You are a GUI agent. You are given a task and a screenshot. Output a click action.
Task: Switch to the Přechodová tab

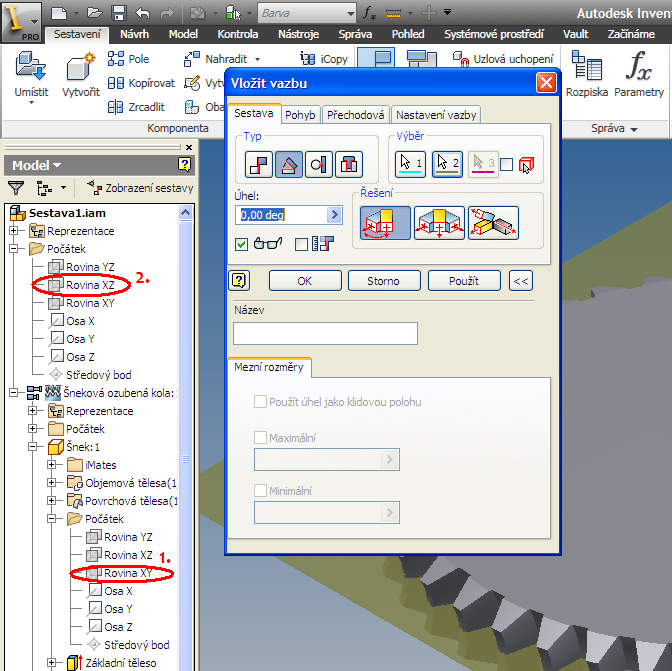tap(356, 115)
